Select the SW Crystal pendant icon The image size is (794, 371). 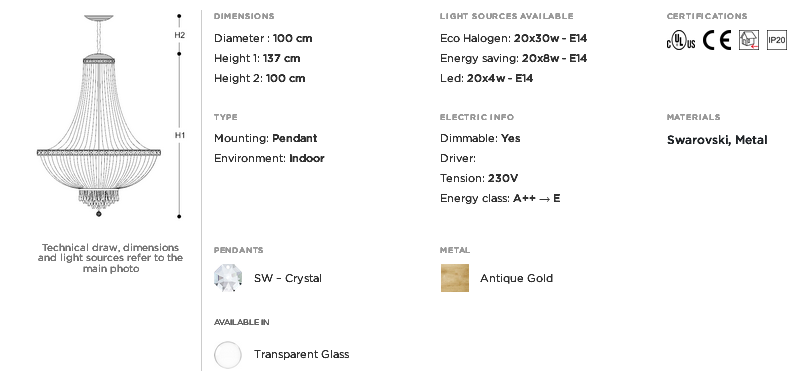(228, 278)
